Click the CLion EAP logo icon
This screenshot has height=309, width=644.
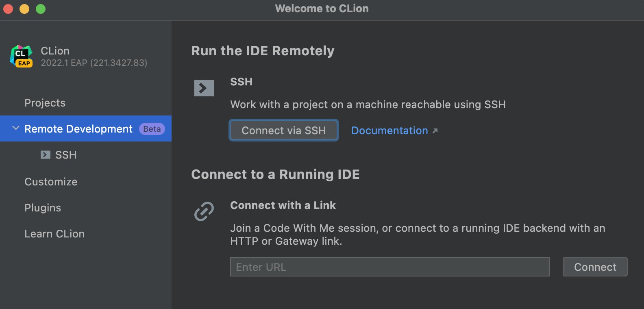[21, 56]
